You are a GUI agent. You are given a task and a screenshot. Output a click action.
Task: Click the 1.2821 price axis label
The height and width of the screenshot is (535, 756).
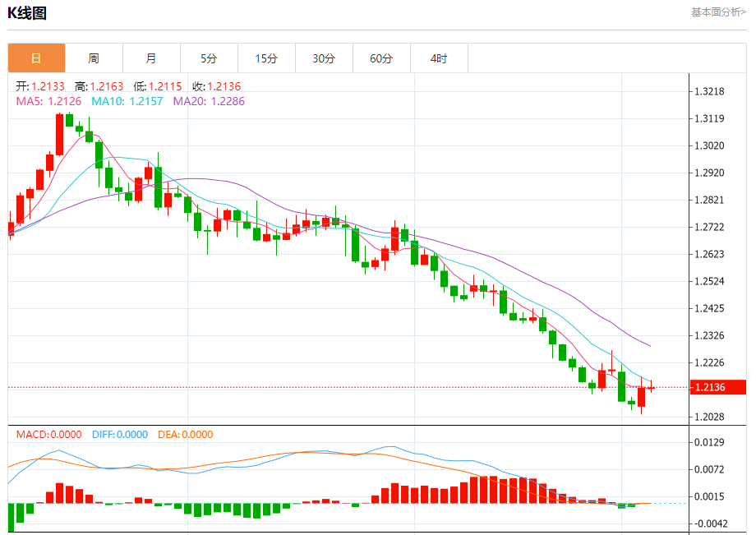708,200
